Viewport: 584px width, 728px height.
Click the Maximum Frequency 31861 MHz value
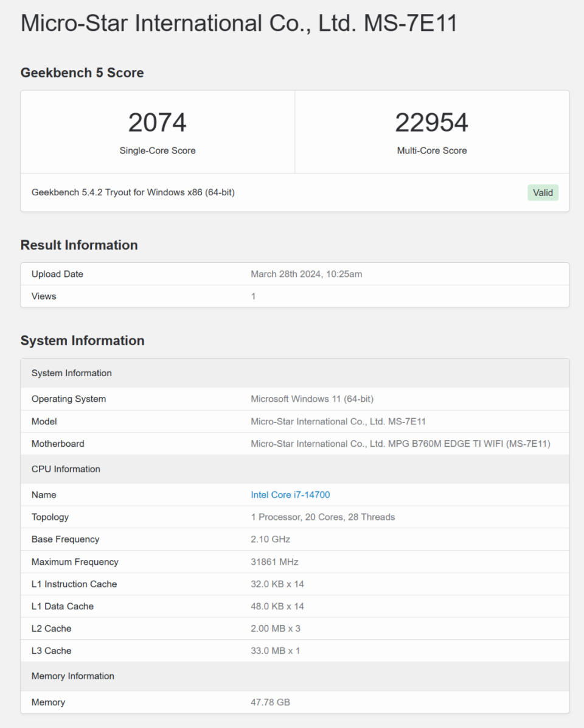coord(274,562)
